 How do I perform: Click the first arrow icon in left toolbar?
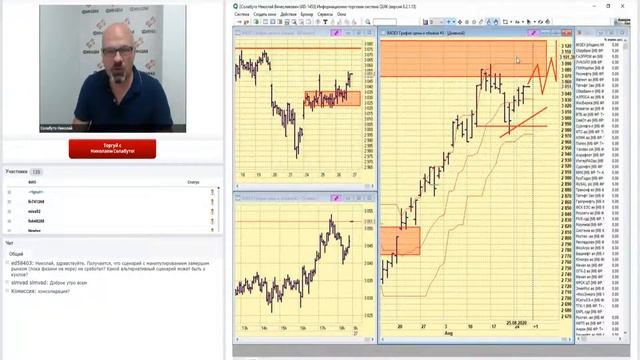(239, 22)
